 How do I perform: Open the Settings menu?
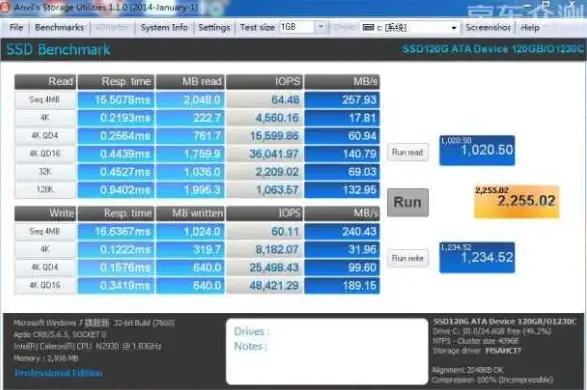pos(214,27)
